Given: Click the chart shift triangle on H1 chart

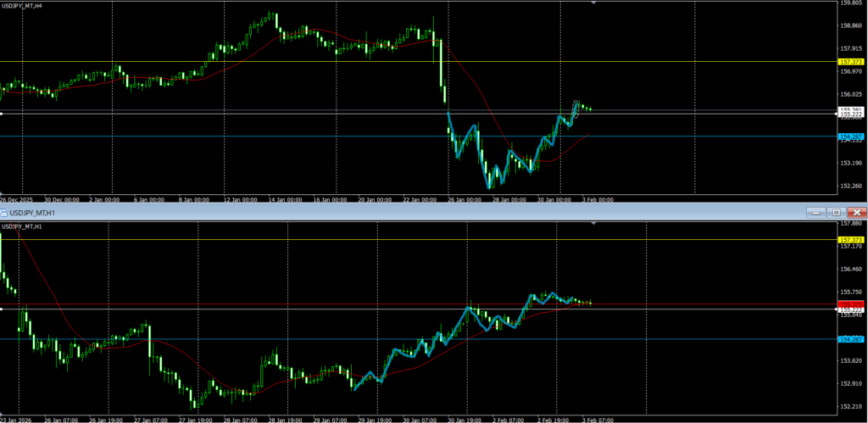Looking at the screenshot, I should (x=593, y=224).
